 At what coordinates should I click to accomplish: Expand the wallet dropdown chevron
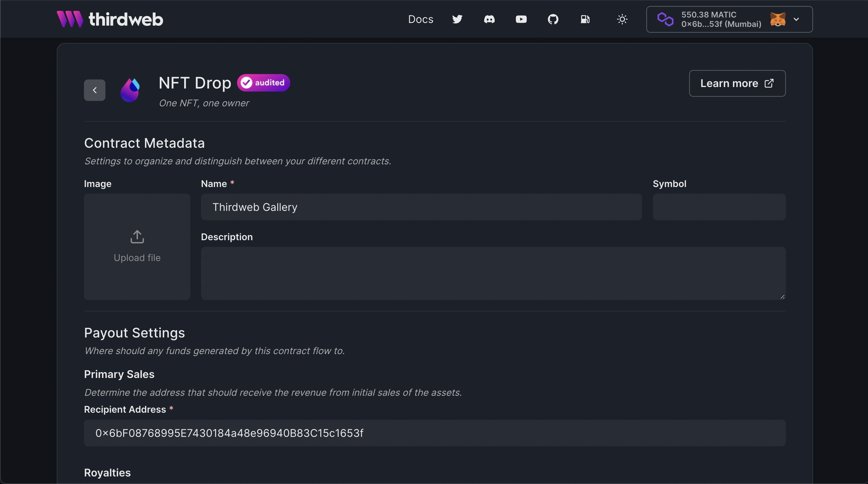point(796,19)
